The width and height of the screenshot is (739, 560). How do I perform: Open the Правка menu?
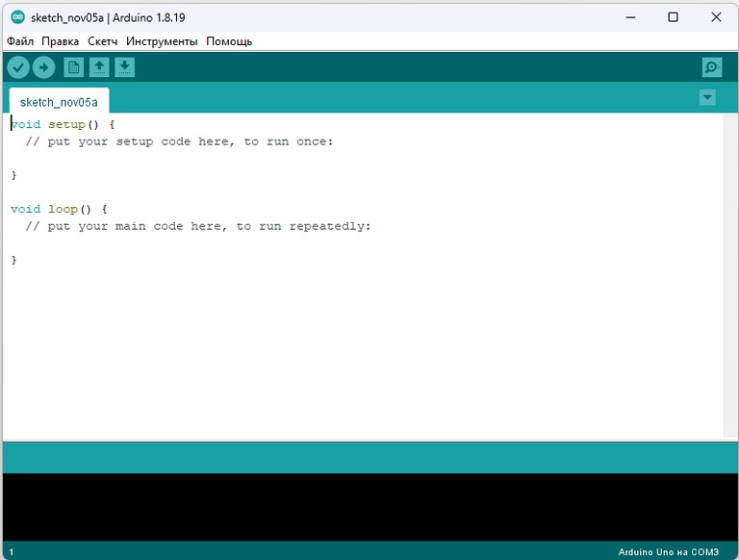click(x=61, y=41)
